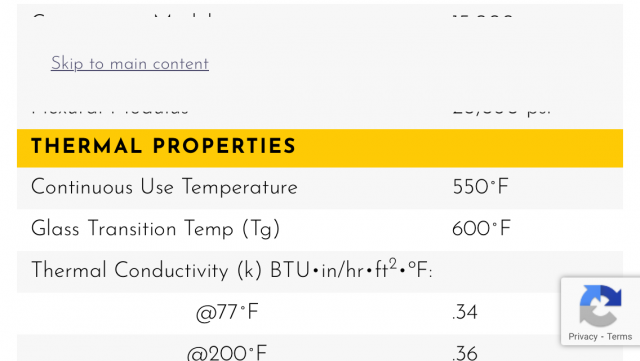The image size is (640, 361).
Task: Click the (k) symbol in Thermal Conductivity
Action: [x=249, y=270]
